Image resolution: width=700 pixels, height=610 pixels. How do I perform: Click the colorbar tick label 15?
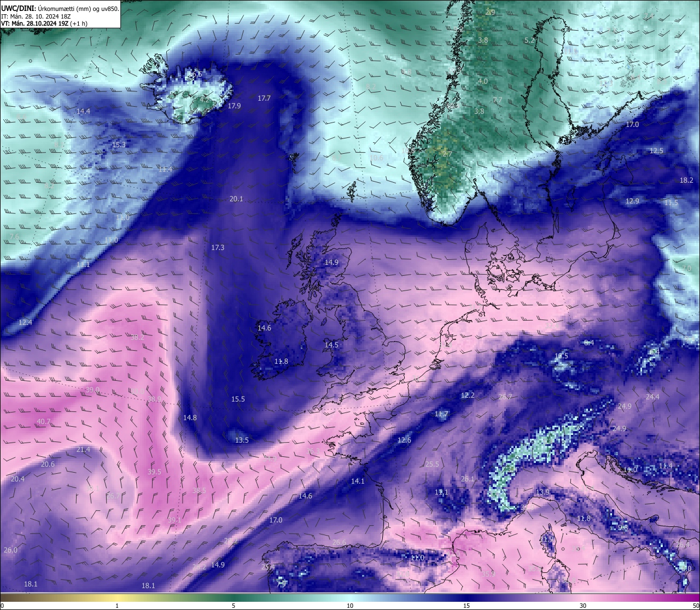[x=466, y=606]
